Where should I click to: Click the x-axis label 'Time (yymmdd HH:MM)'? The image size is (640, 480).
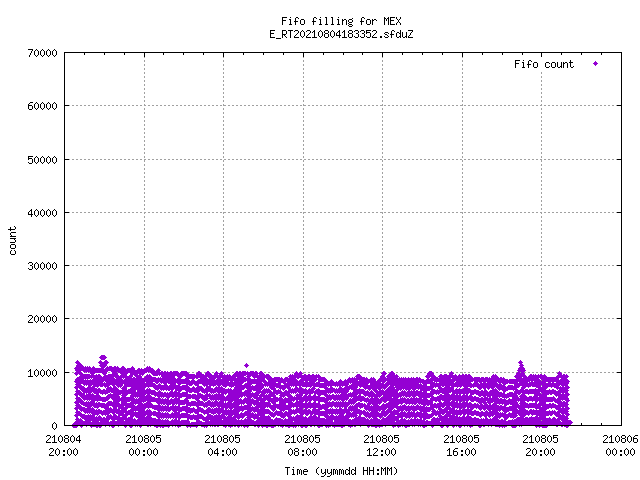pyautogui.click(x=341, y=471)
